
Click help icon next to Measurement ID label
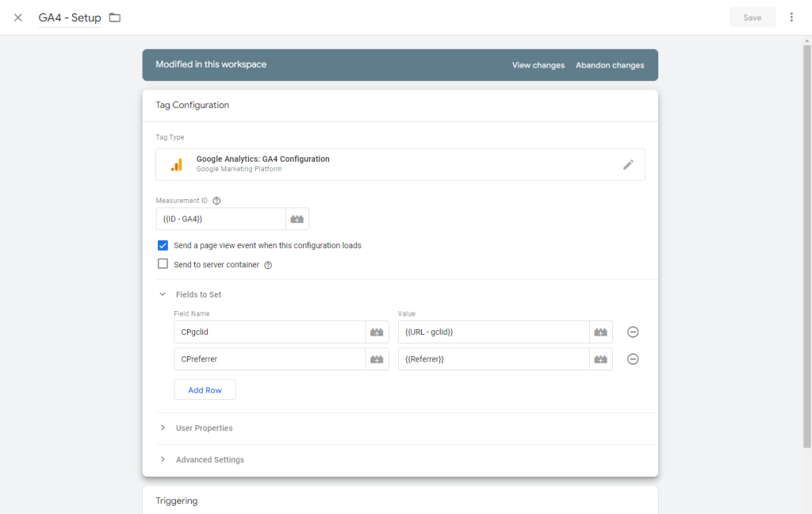point(216,201)
